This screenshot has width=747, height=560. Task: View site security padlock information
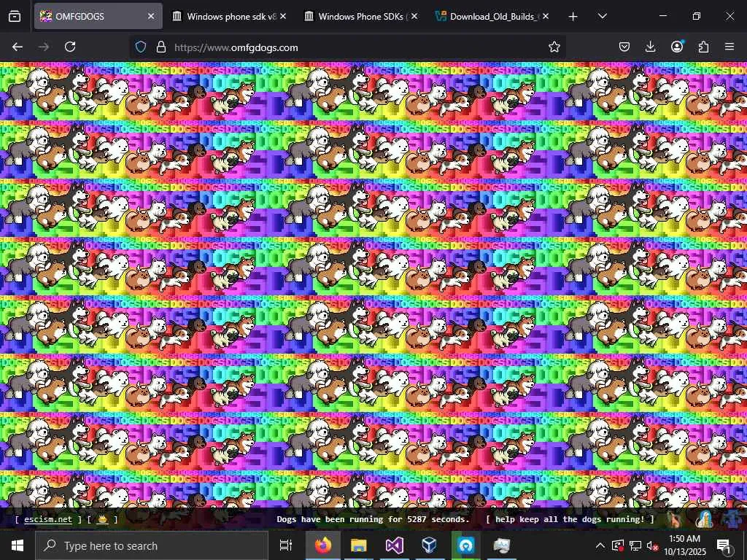tap(161, 47)
